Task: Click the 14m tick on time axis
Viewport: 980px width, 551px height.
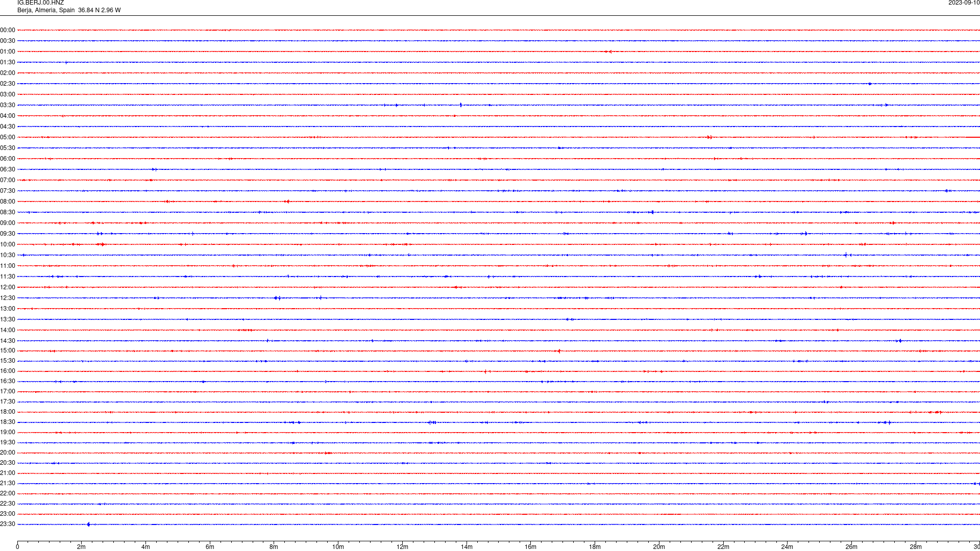Action: coord(467,547)
